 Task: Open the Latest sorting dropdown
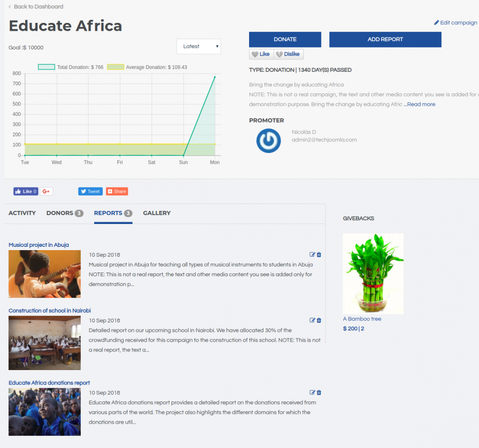198,47
